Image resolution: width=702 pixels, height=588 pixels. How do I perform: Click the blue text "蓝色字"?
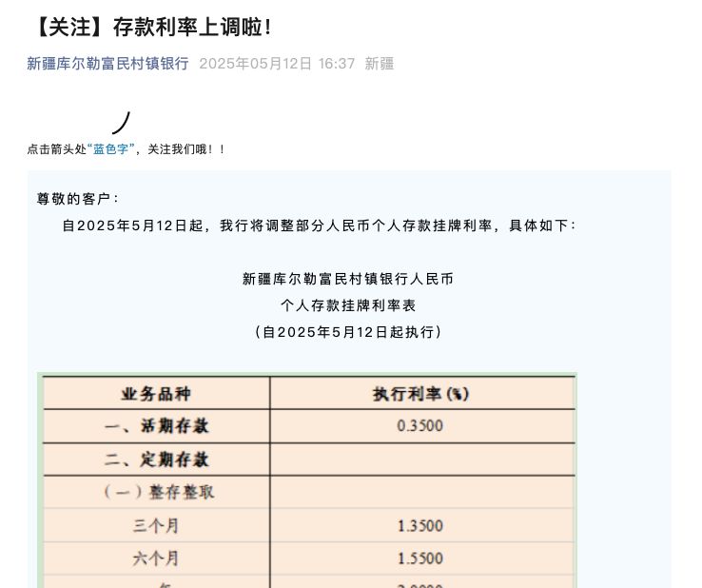[x=110, y=149]
